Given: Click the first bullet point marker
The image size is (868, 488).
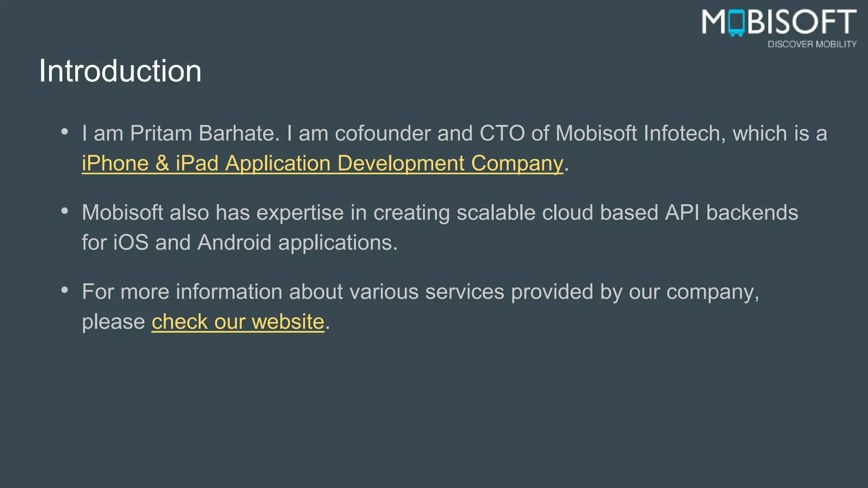Looking at the screenshot, I should coord(64,132).
